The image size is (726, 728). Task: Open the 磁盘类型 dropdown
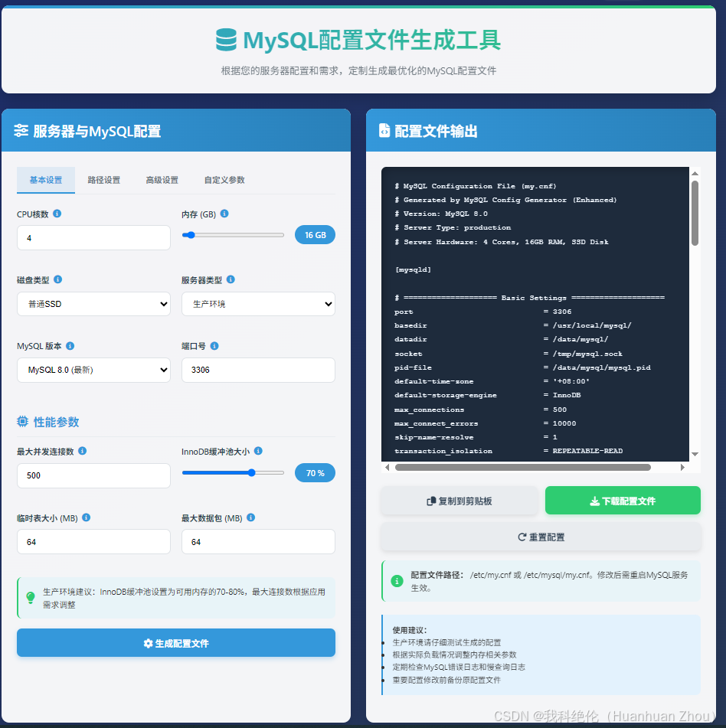click(93, 304)
